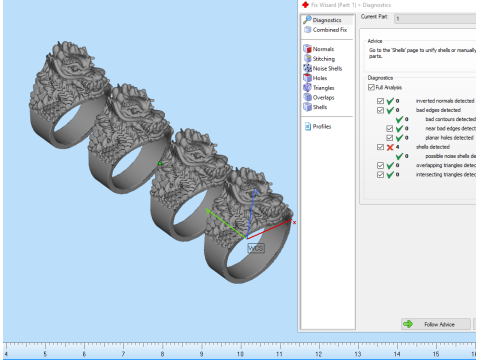Open the Current Part dropdown field
Viewport: 480px width, 360px height.
pos(435,19)
